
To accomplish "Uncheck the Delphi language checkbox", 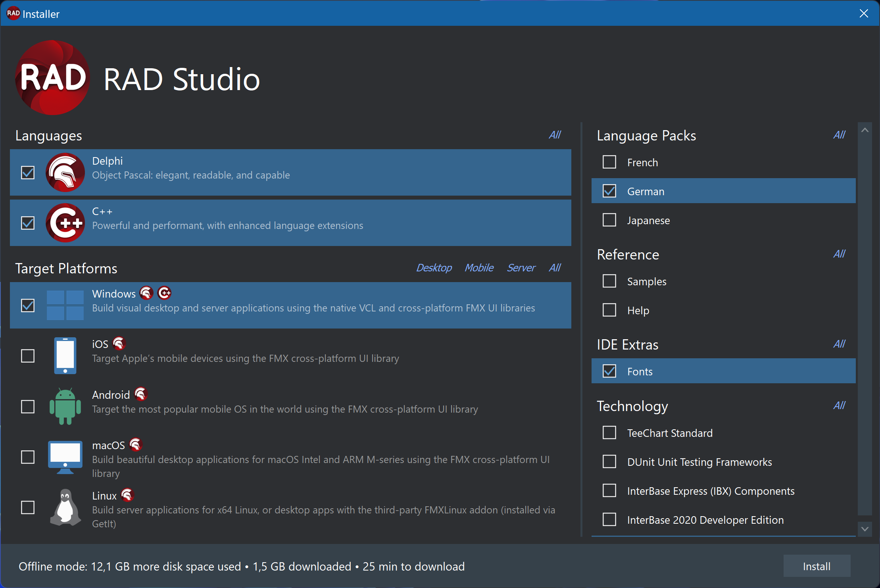I will point(28,173).
